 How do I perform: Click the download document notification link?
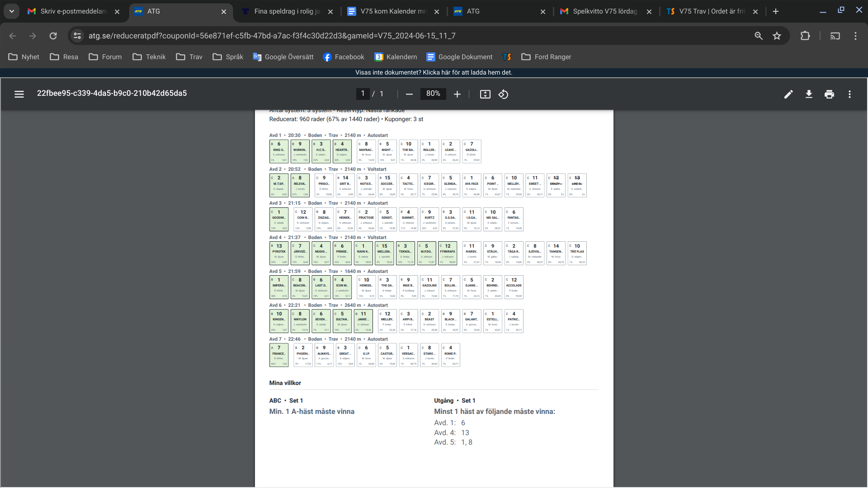click(x=434, y=72)
